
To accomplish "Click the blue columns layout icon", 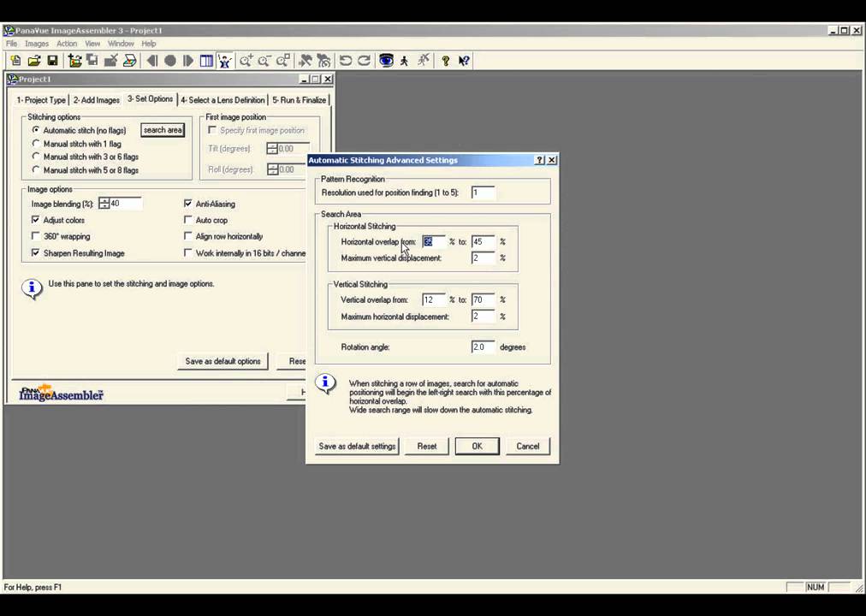I will coord(206,61).
